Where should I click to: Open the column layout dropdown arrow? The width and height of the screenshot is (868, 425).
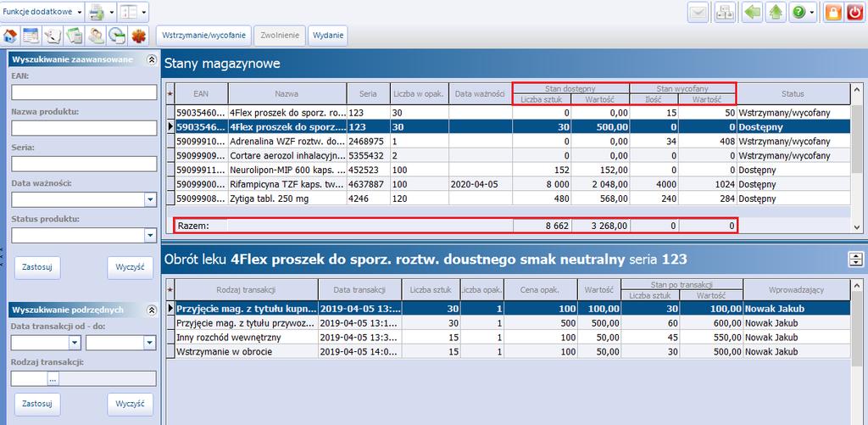(x=144, y=12)
